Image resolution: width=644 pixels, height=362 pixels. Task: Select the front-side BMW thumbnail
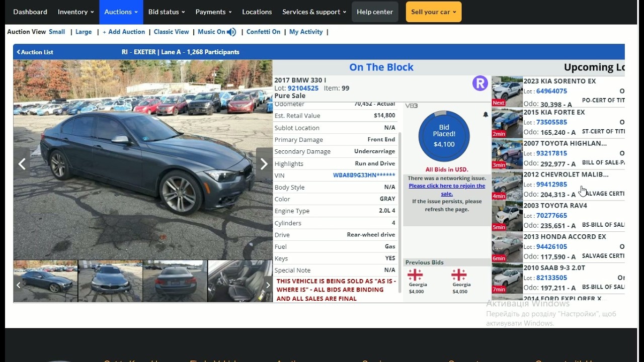point(46,281)
